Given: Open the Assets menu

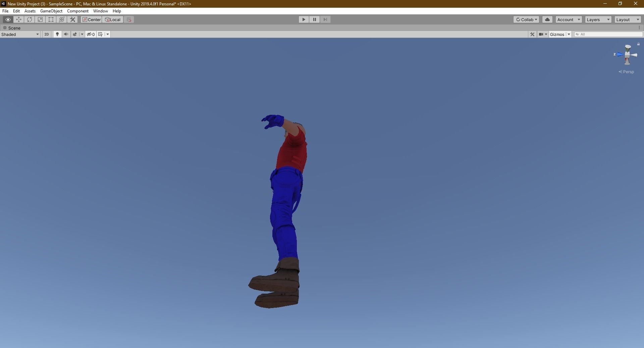Looking at the screenshot, I should click(30, 11).
